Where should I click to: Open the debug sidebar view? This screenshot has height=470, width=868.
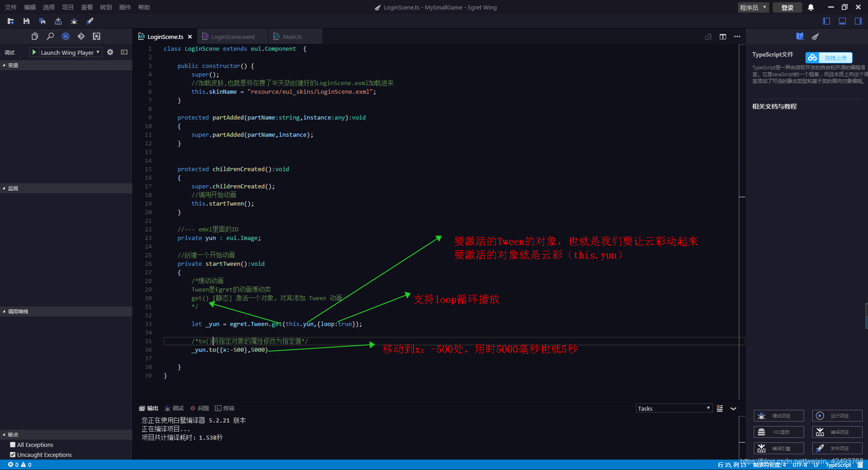(x=66, y=36)
